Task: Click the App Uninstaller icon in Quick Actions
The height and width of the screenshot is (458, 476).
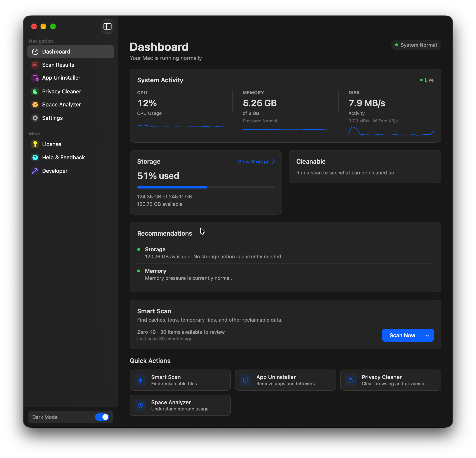Action: [x=245, y=380]
